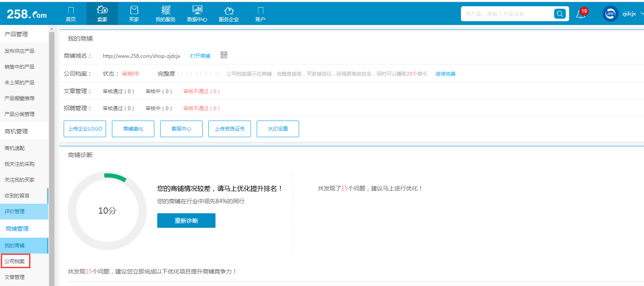Click 文章管理 审核不通过 (0)
Viewport: 644px width, 286px height.
tap(202, 91)
